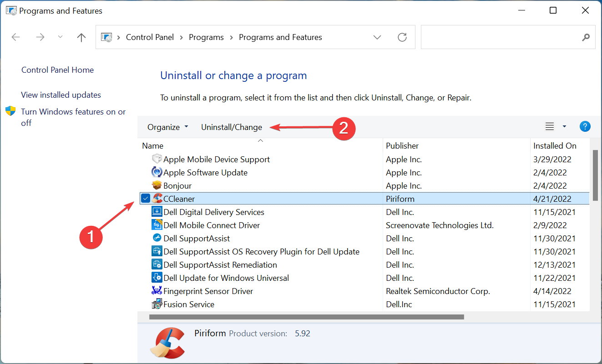The image size is (602, 364).
Task: Open Turn Windows features on or off
Action: point(73,117)
